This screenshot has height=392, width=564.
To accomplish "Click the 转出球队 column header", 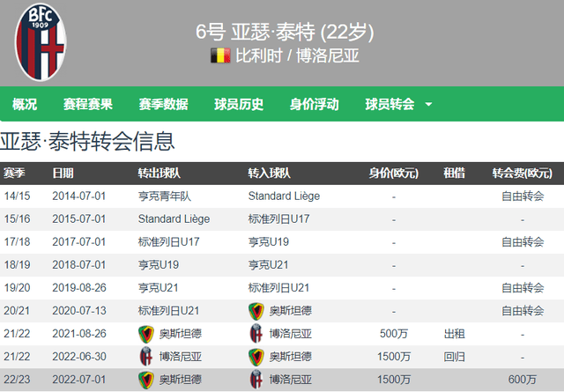I will (x=159, y=174).
